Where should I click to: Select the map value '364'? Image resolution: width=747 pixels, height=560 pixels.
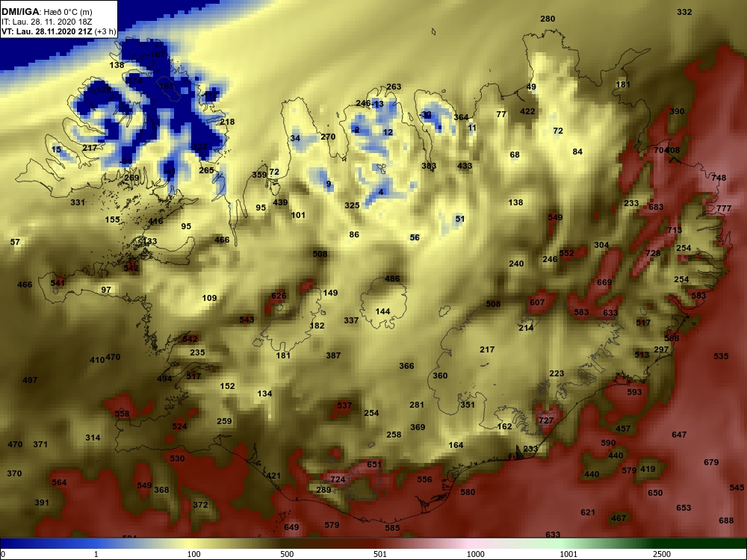[461, 117]
